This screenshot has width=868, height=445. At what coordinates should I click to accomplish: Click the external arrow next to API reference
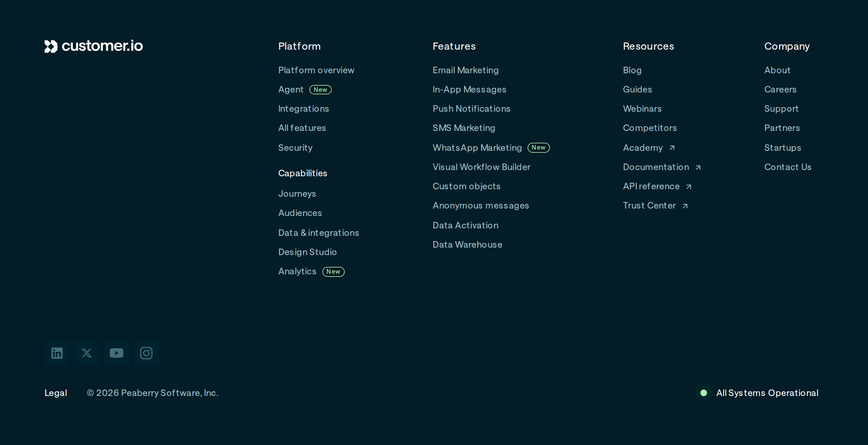click(x=689, y=187)
